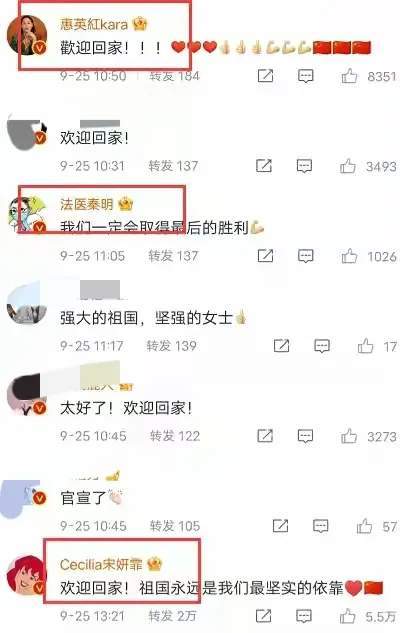Tap 转发 2万 on Cecilia宋妍霏's comment
400x633 pixels.
point(172,616)
